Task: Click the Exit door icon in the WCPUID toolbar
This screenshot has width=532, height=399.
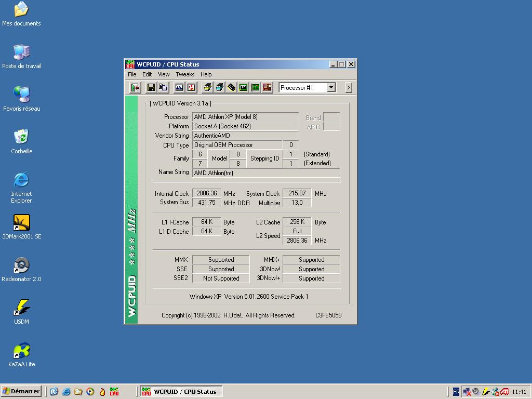Action: point(135,87)
